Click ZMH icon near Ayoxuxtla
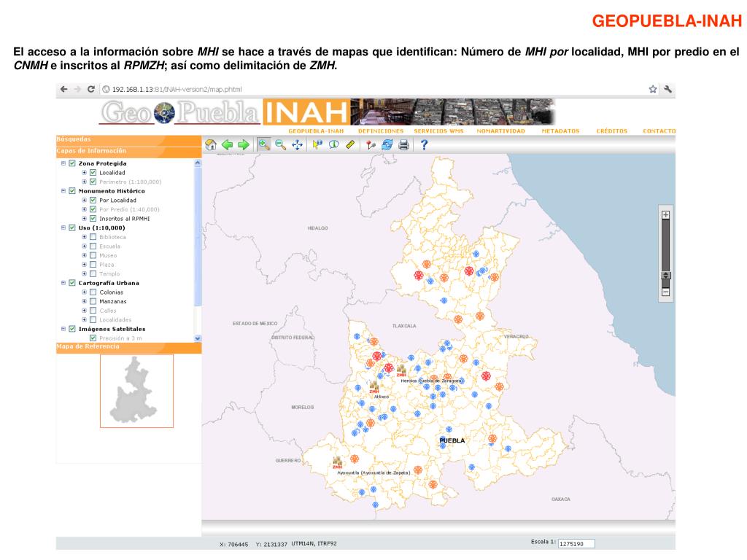The height and width of the screenshot is (560, 747). (x=337, y=463)
